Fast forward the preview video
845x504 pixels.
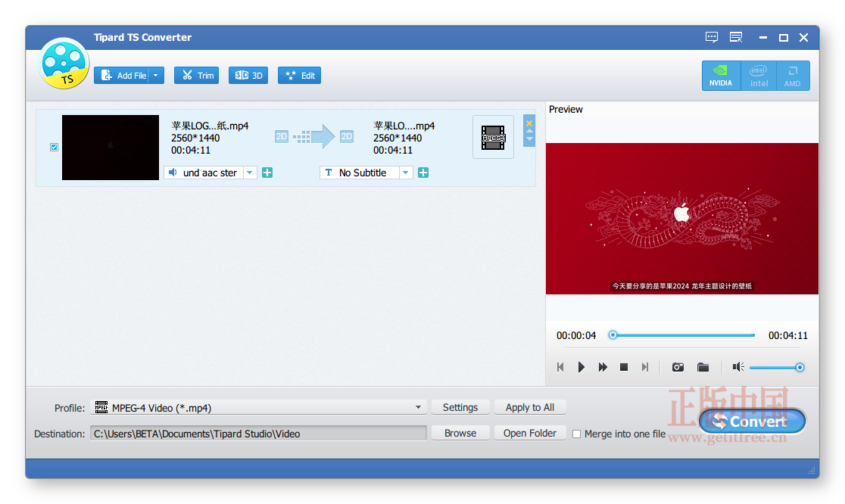tap(603, 367)
